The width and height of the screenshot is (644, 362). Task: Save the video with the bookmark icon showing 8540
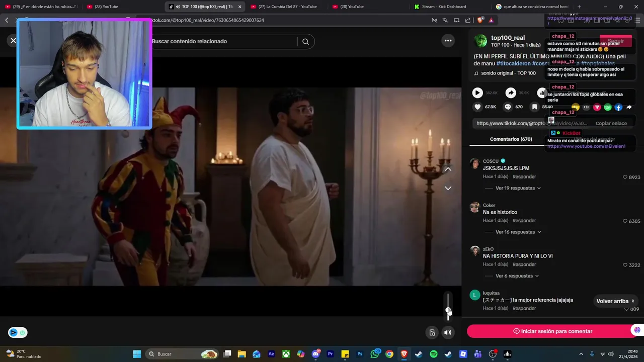[x=534, y=107]
